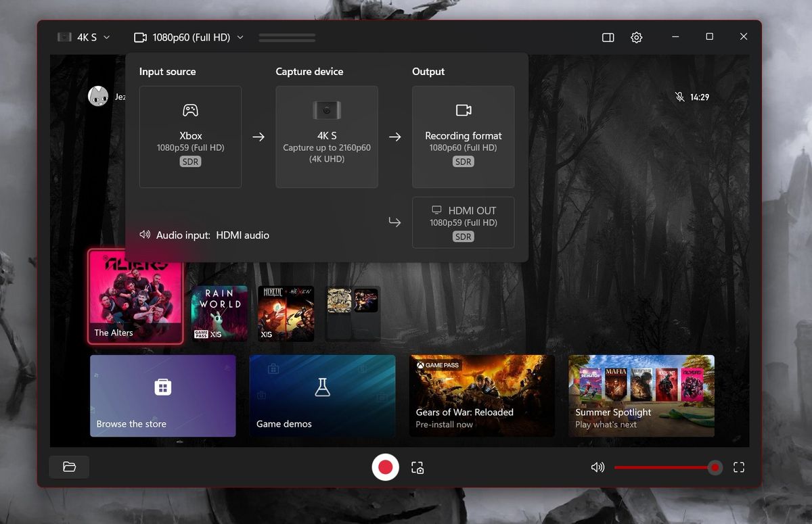
Task: Select the HDMI OUT output card
Action: [463, 222]
